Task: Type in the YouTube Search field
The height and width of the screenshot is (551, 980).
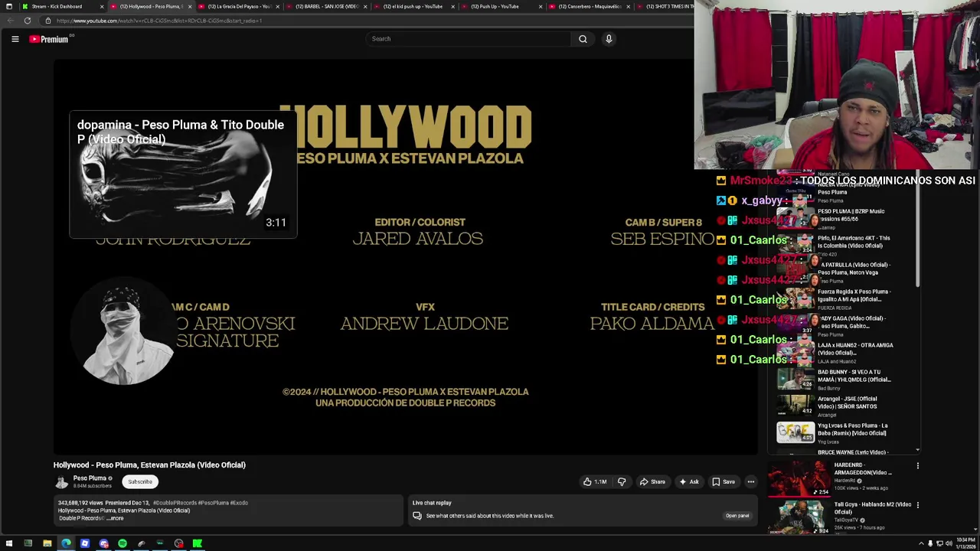Action: [x=469, y=39]
